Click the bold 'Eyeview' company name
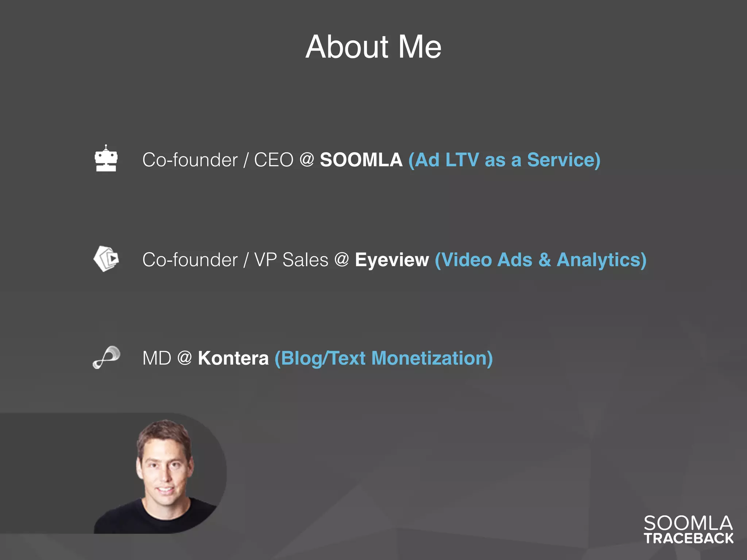This screenshot has width=747, height=560. click(x=392, y=260)
